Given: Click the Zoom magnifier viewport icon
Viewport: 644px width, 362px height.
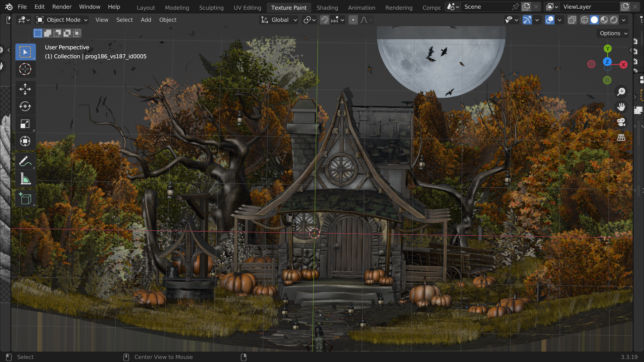Looking at the screenshot, I should pos(621,92).
